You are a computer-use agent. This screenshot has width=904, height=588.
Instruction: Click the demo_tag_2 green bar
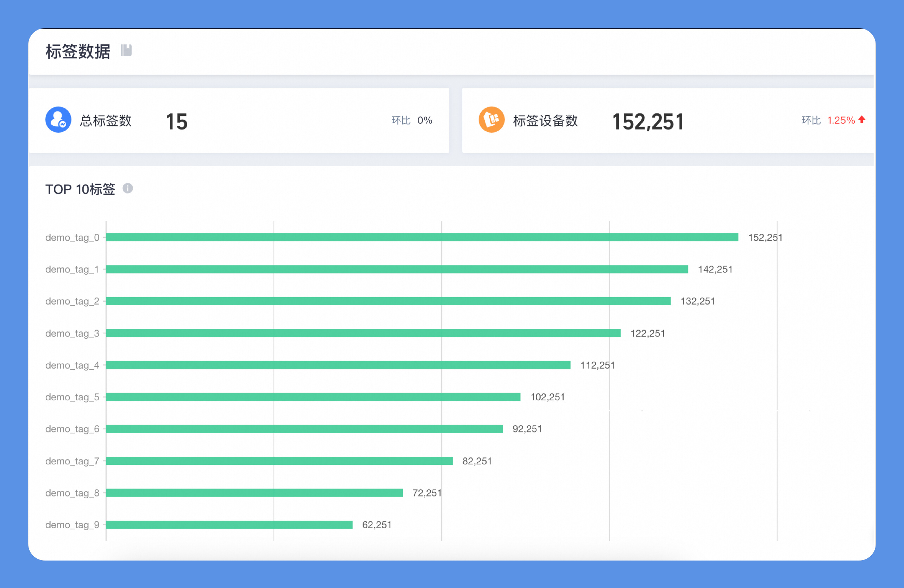pyautogui.click(x=388, y=301)
